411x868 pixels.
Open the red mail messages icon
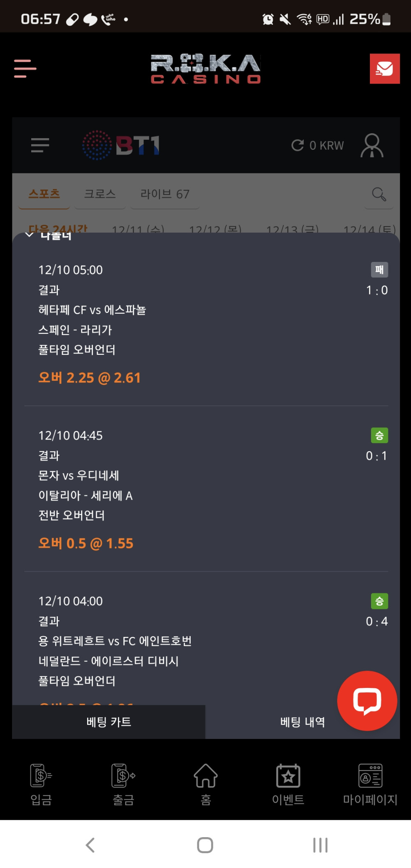click(x=384, y=69)
